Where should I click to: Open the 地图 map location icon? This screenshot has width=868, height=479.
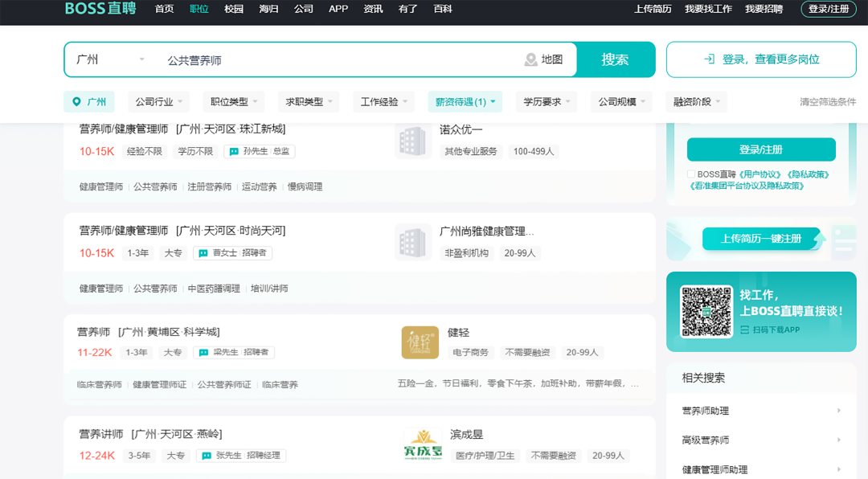point(531,59)
